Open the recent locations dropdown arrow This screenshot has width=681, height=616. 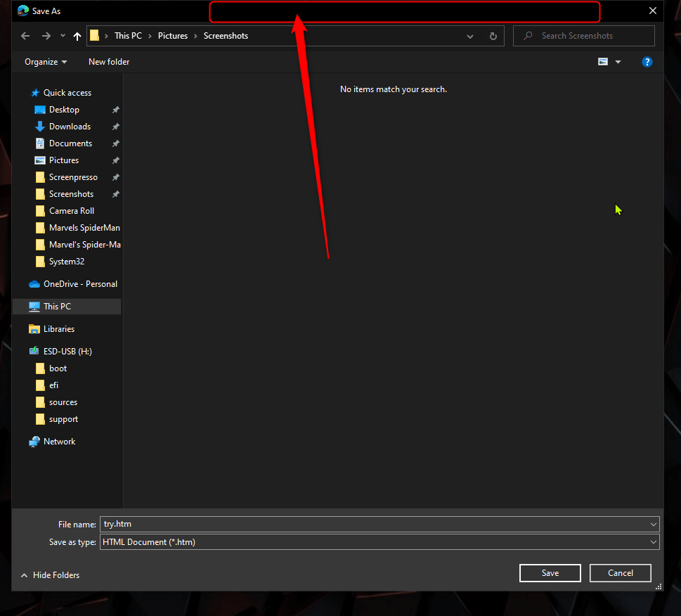tap(63, 36)
